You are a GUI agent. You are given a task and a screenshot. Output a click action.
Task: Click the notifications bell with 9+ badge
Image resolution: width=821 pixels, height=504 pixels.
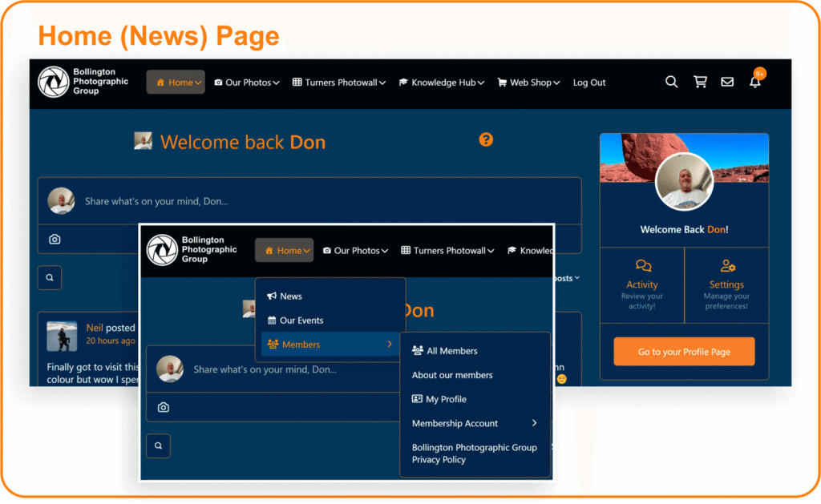pyautogui.click(x=755, y=82)
